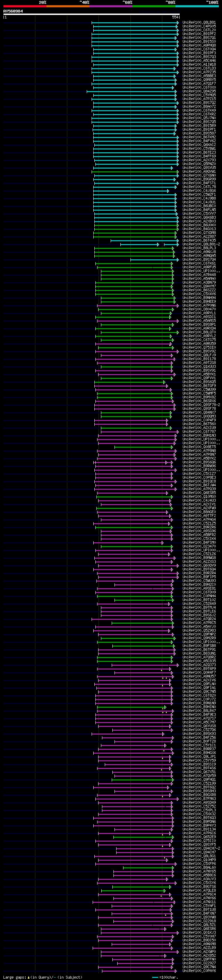This screenshot has height=980, width=222.
Task: Select hit UniRef100_A1IW18
Action: 199,65
